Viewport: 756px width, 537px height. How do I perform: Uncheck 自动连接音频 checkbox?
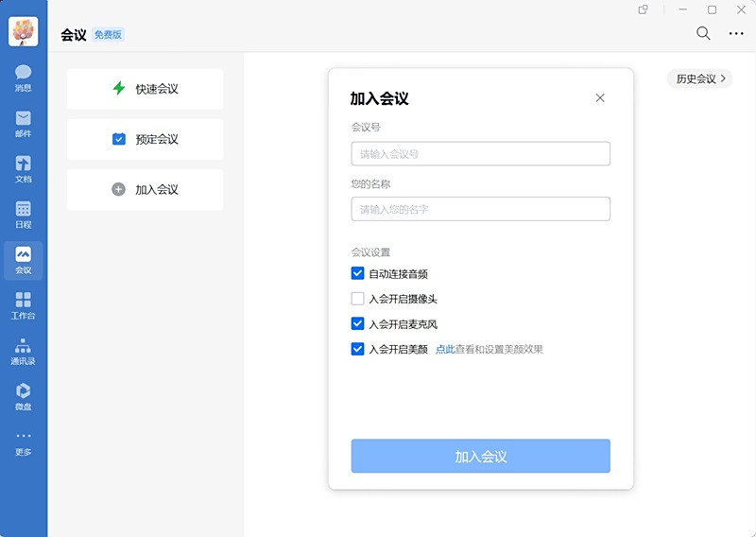(357, 274)
